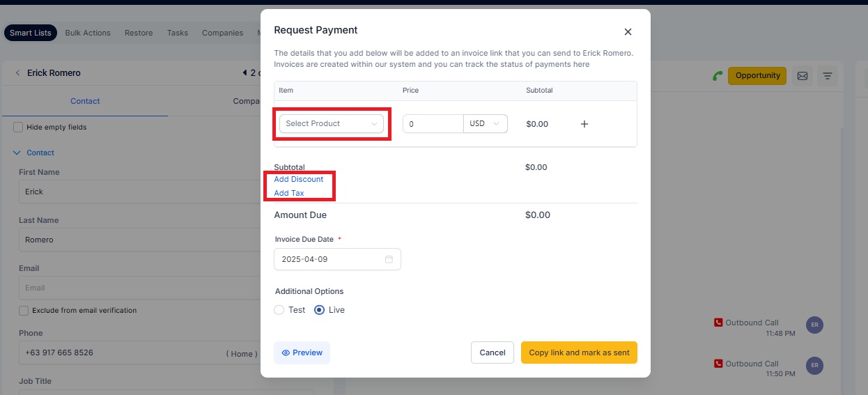Select the Test radio option
Screen dimensions: 868x395
[x=279, y=310]
